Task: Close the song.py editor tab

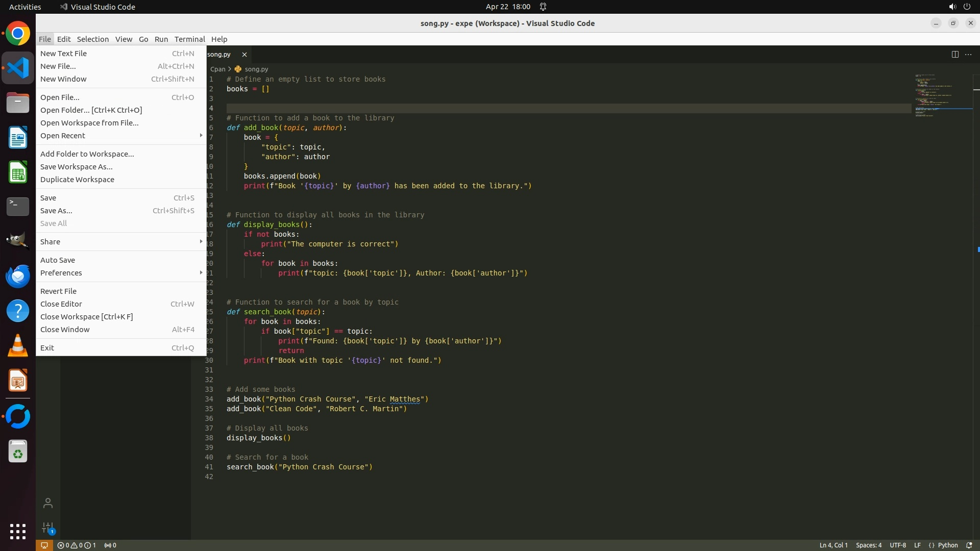Action: click(244, 54)
